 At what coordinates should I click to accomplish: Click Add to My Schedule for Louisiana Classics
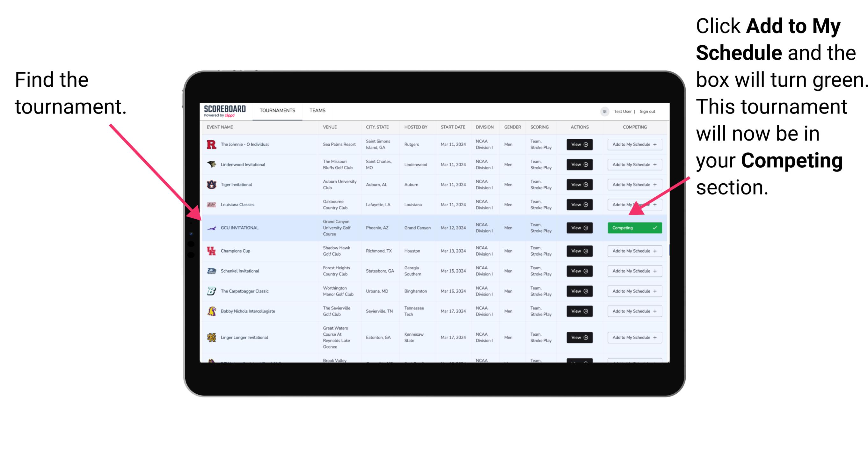(x=633, y=205)
